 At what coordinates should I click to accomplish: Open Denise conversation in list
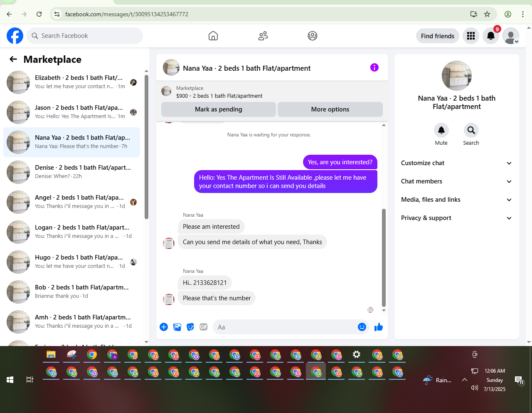click(x=71, y=172)
